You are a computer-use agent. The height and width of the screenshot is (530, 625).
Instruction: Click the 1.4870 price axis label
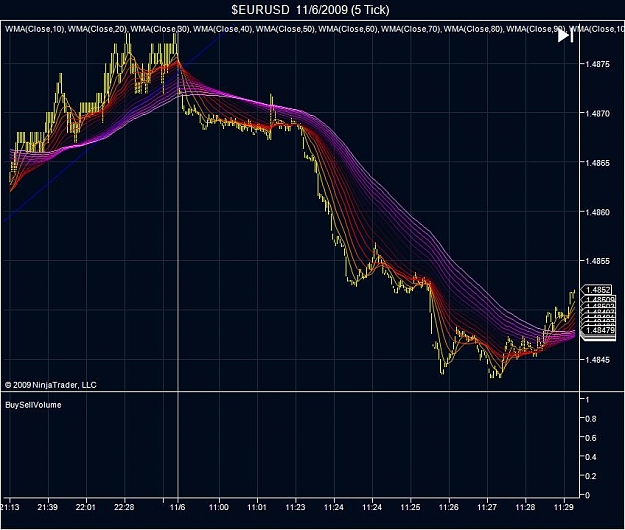pos(597,114)
